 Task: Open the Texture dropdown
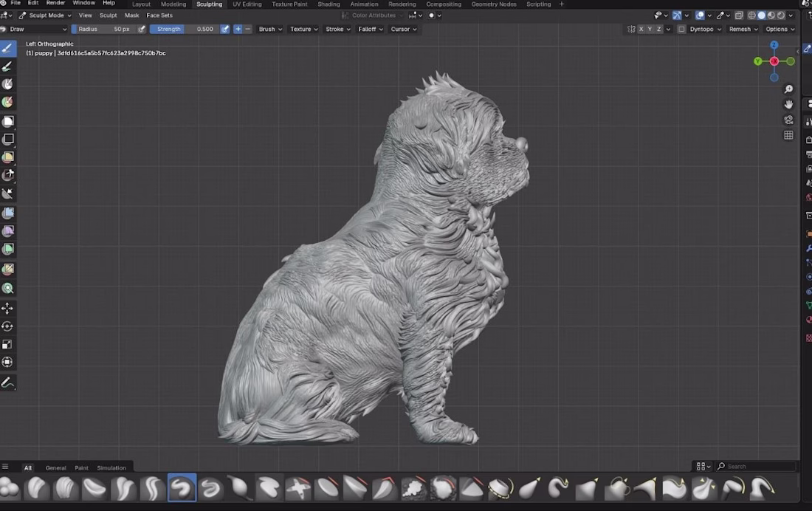pos(304,29)
